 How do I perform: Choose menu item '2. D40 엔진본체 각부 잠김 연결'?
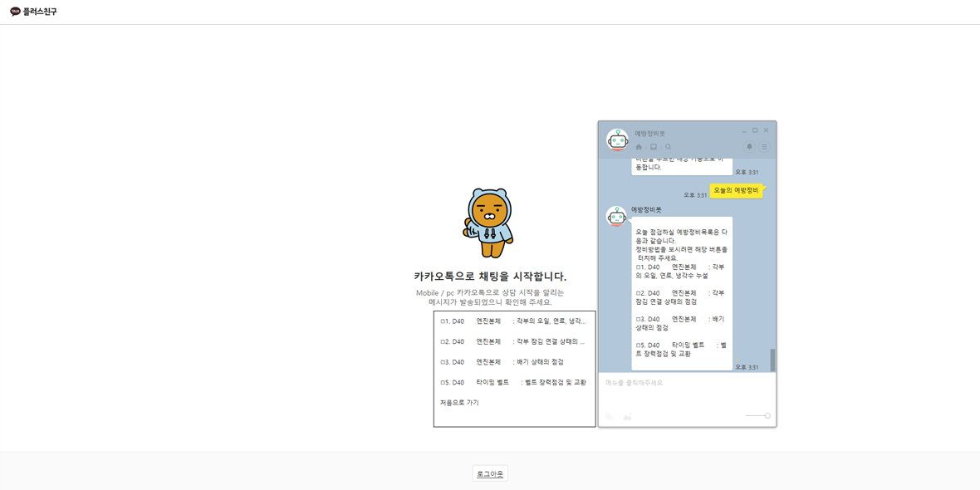[514, 342]
